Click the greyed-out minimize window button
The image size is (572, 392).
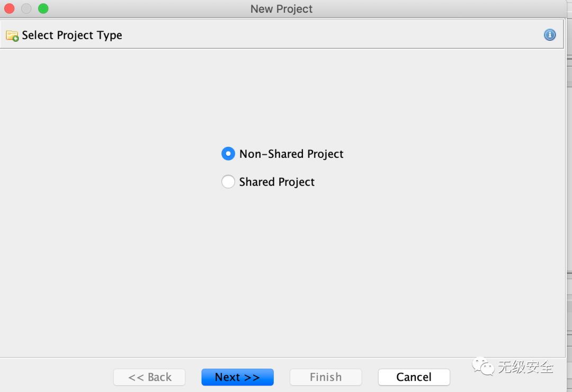(26, 8)
